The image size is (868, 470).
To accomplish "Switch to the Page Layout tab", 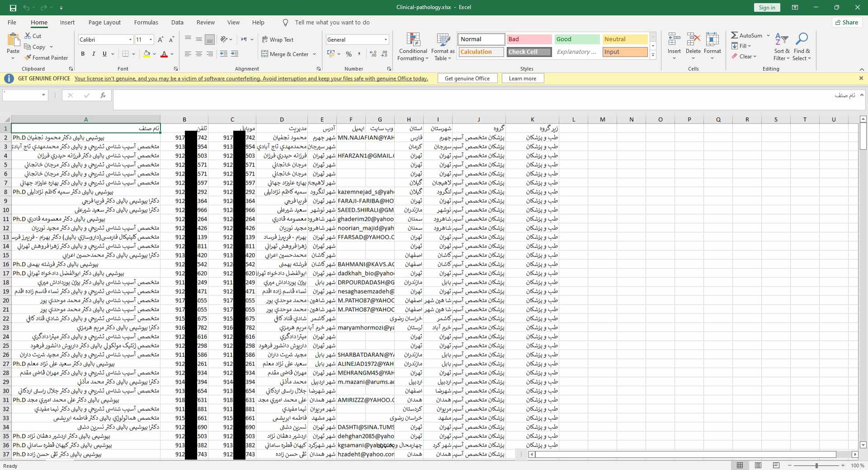I will coord(104,23).
